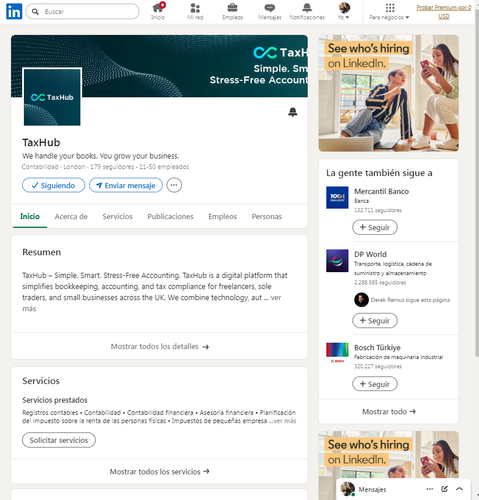Open the Mensajes overlay title

pyautogui.click(x=372, y=489)
